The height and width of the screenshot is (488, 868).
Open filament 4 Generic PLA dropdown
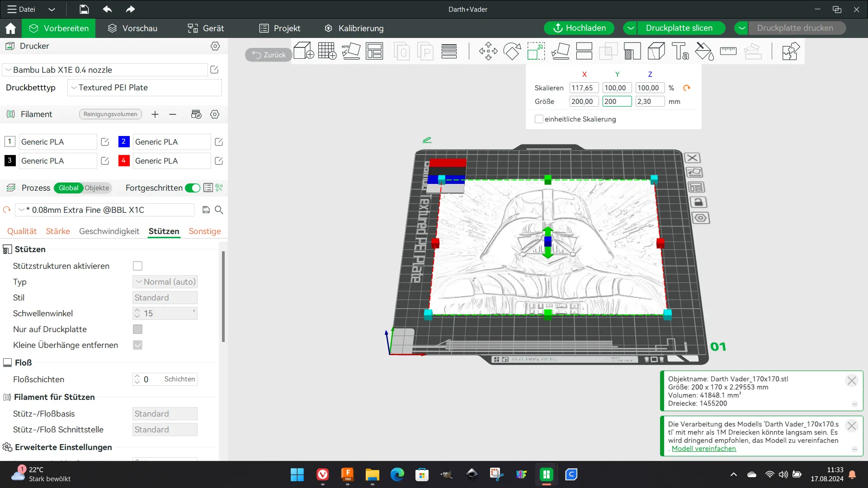[x=172, y=161]
